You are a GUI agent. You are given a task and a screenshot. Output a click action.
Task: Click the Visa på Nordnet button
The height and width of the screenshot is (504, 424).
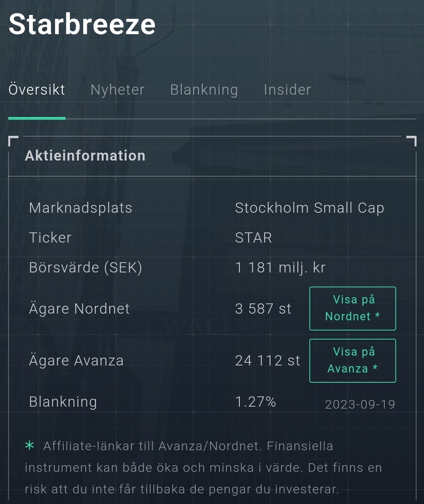tap(353, 309)
